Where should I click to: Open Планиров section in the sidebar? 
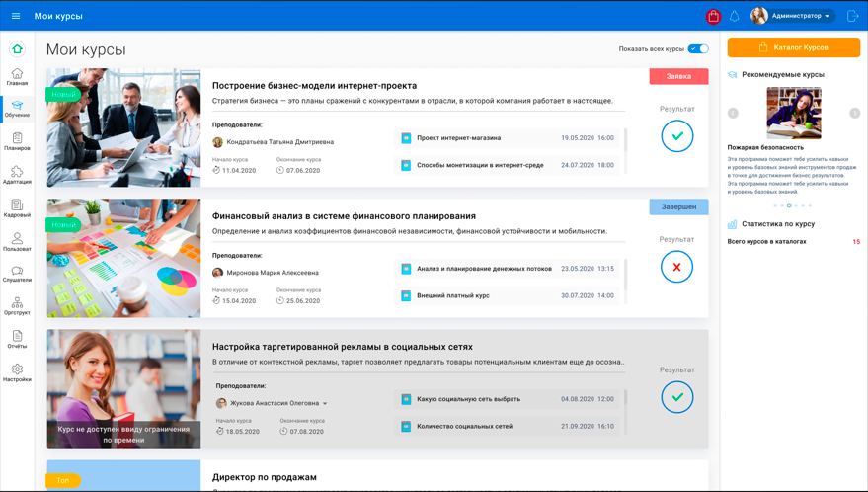(x=17, y=142)
